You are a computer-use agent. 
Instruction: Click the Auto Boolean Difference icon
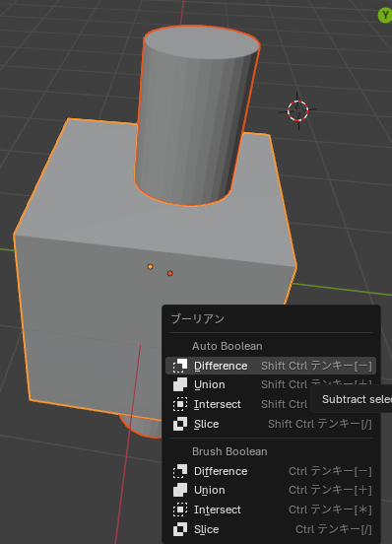pos(180,366)
